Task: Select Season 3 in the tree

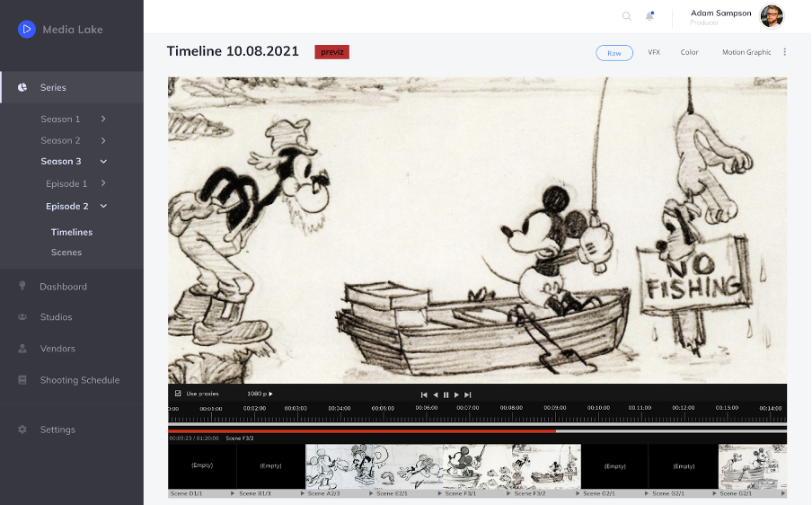Action: point(61,161)
